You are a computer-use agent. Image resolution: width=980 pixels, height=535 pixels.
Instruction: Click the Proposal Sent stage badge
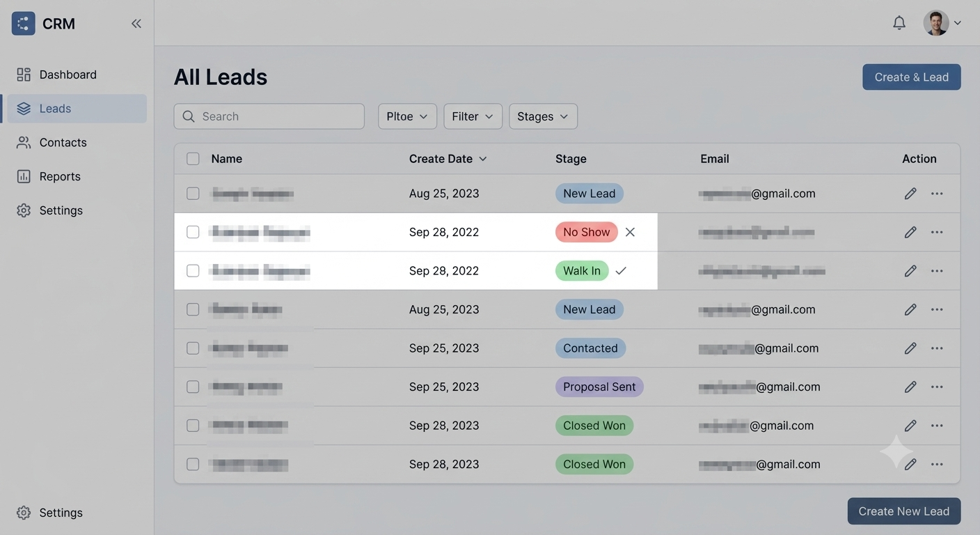599,387
